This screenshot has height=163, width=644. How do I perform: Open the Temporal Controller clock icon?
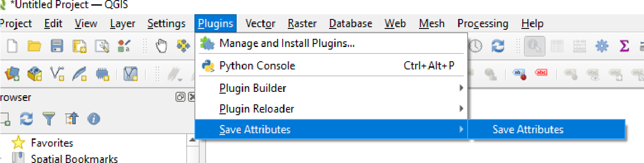(x=475, y=46)
